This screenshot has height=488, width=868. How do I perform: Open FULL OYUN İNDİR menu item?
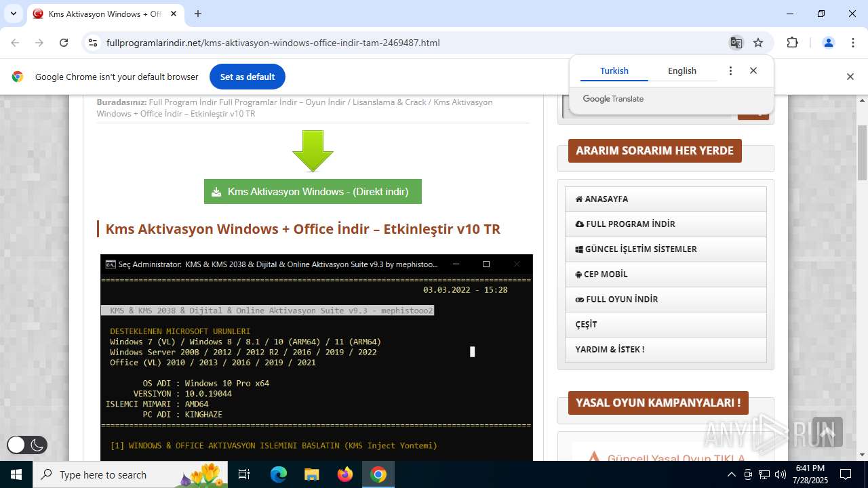[x=665, y=300]
